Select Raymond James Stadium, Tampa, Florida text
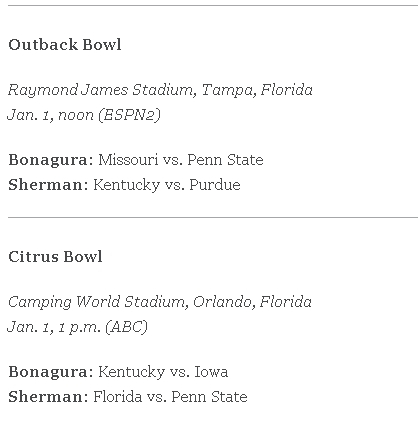Image resolution: width=418 pixels, height=426 pixels. (160, 90)
